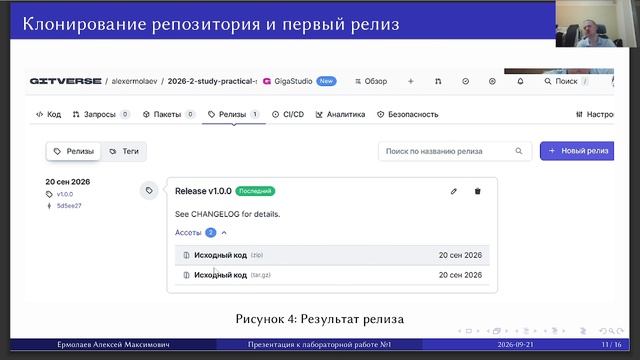Collapse the Ассеты section
This screenshot has width=640, height=360.
click(x=201, y=233)
